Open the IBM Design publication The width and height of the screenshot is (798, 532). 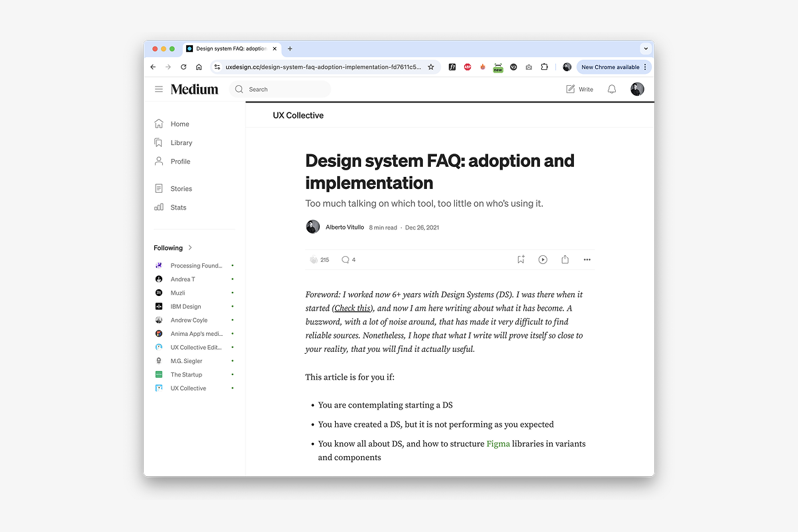[186, 307]
